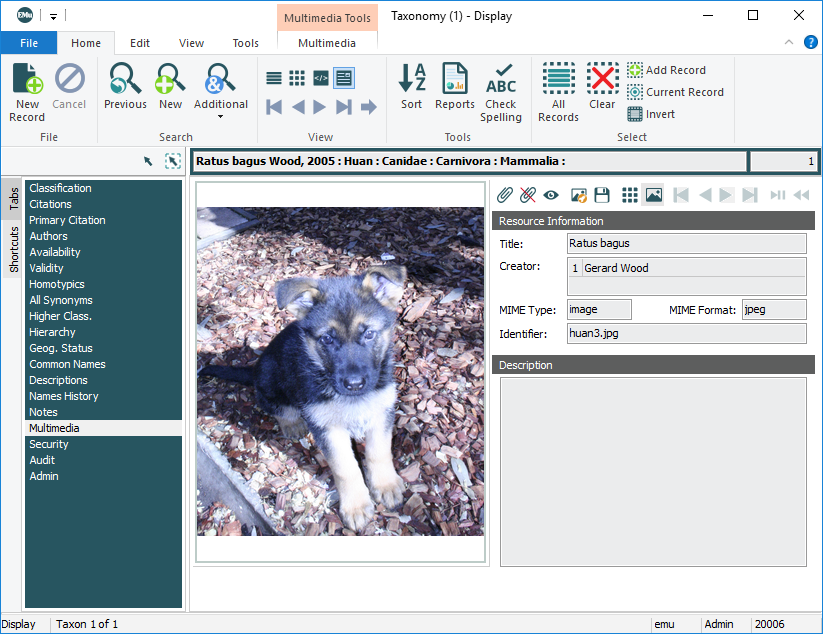Click the Add Record button
823x634 pixels.
[666, 70]
